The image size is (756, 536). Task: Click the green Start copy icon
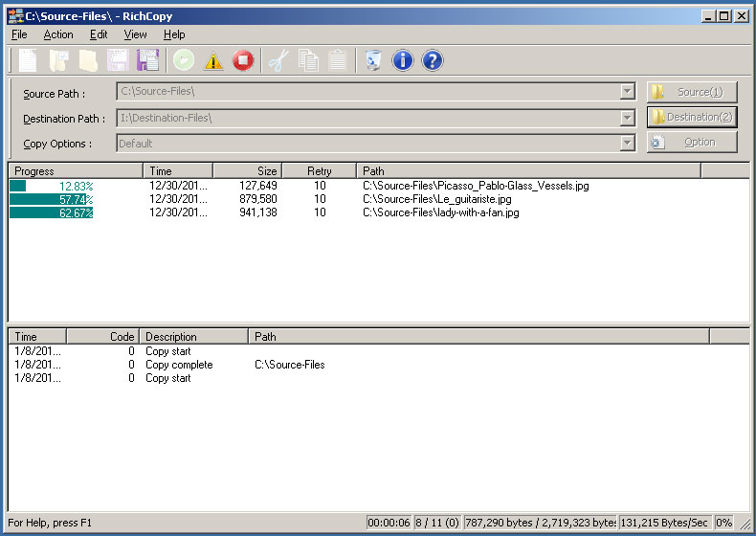184,60
